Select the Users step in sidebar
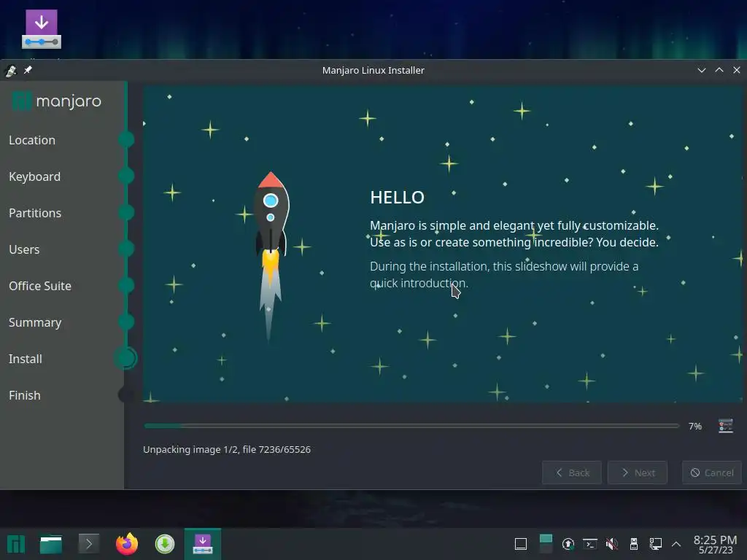Image resolution: width=747 pixels, height=560 pixels. [24, 249]
